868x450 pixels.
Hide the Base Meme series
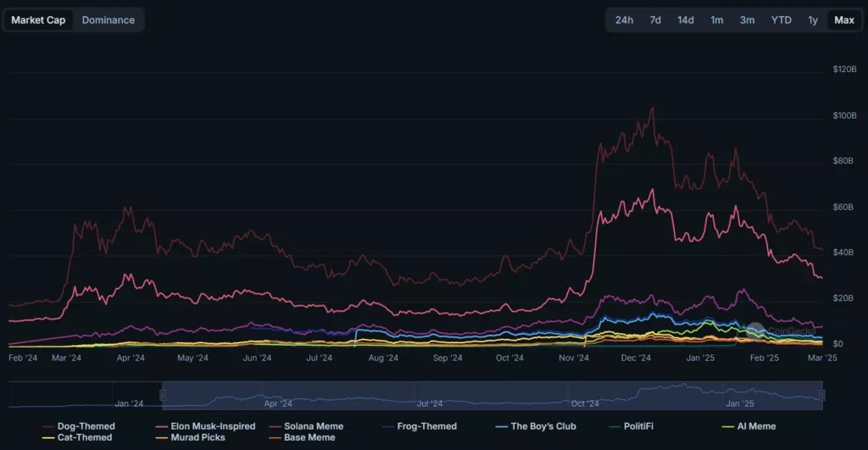coord(307,437)
